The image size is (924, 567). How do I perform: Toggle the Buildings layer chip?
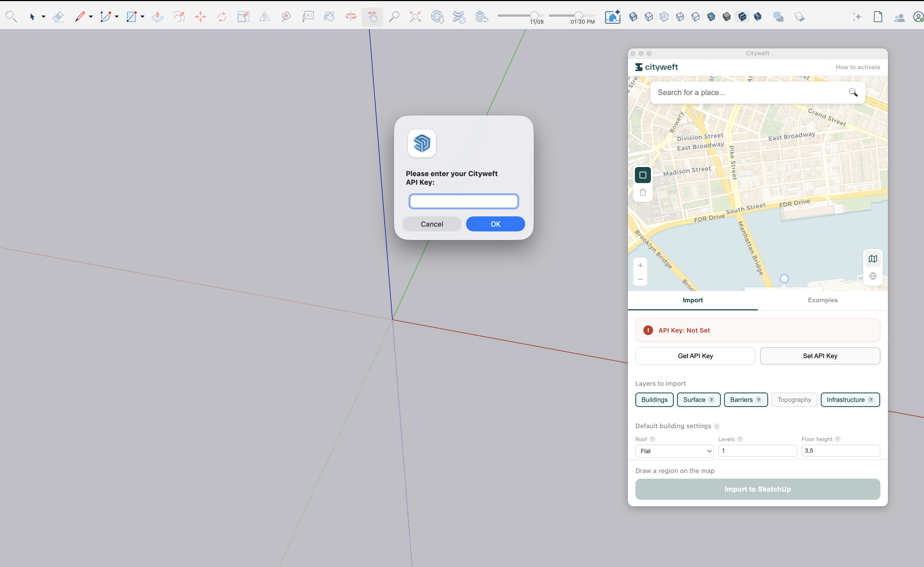tap(654, 399)
